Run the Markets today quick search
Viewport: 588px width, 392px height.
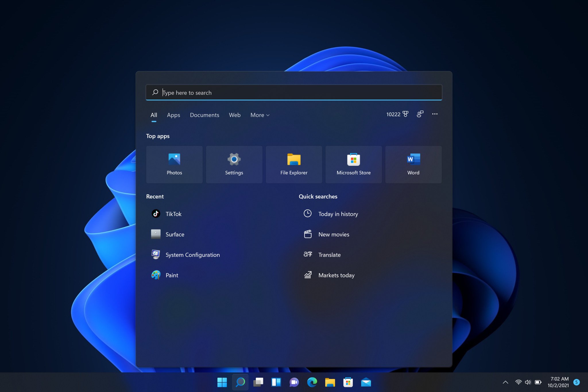[x=336, y=275]
